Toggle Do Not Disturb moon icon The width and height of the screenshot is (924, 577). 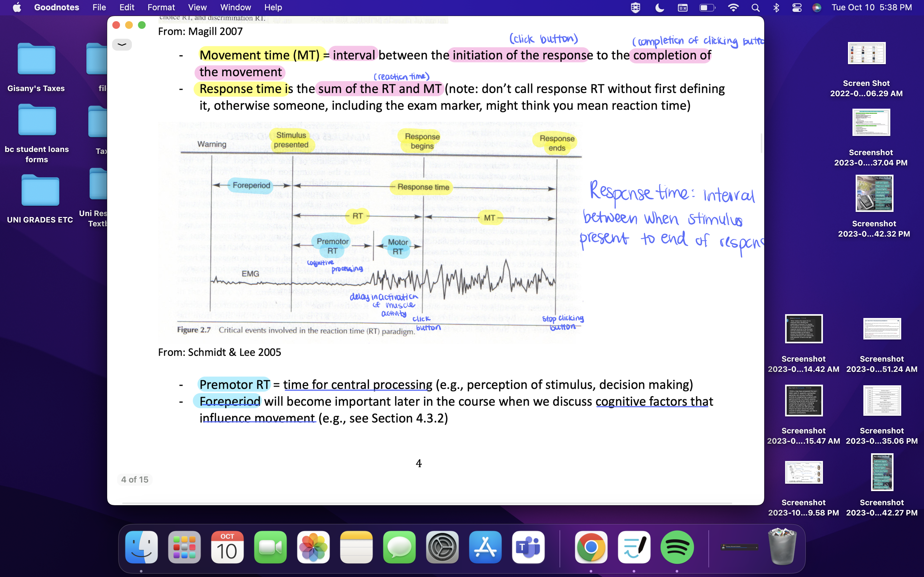[659, 8]
